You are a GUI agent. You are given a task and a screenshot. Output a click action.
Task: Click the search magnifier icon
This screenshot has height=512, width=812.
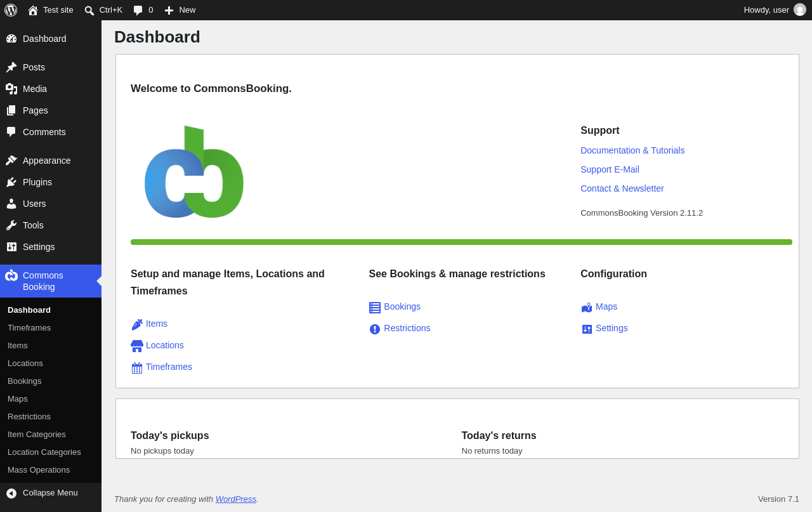pos(89,10)
